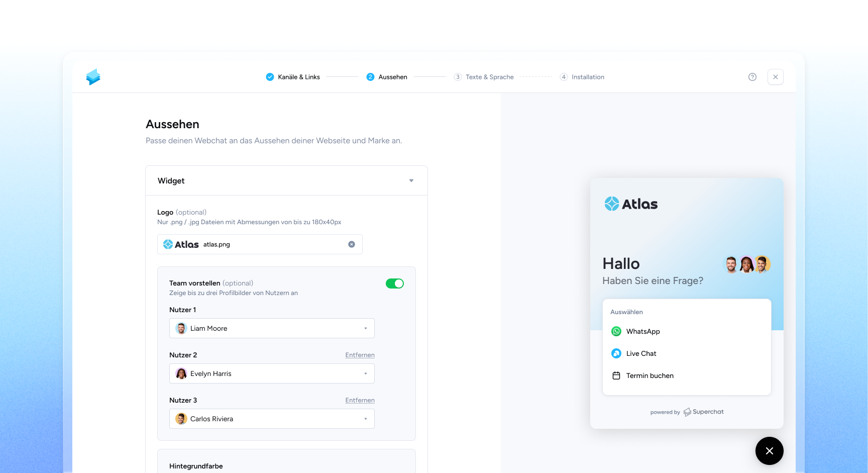Open the help question mark icon
This screenshot has height=473, width=868.
coord(752,77)
